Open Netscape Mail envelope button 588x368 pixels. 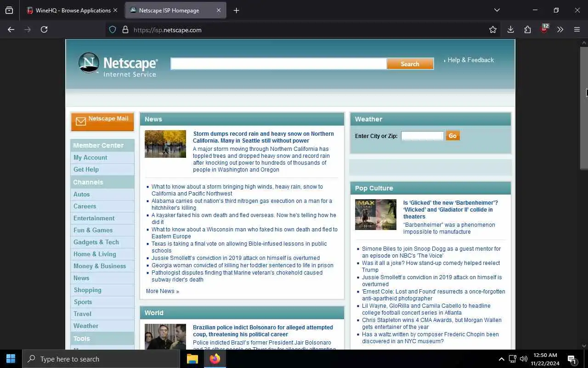pos(102,121)
